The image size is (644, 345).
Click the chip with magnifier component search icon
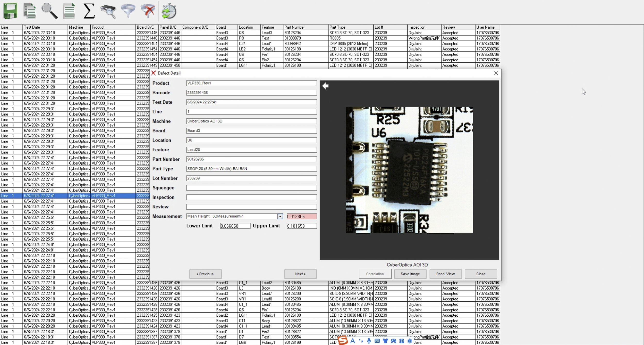click(108, 11)
